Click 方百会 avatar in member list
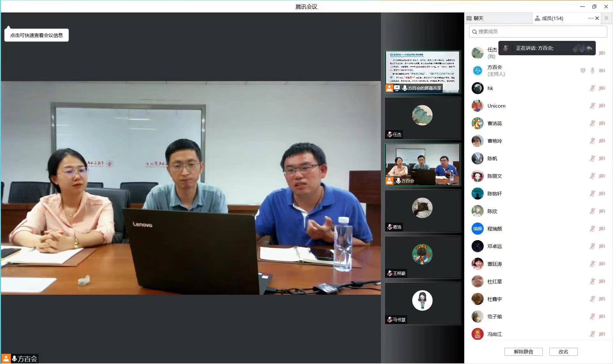The image size is (613, 364). [x=477, y=71]
